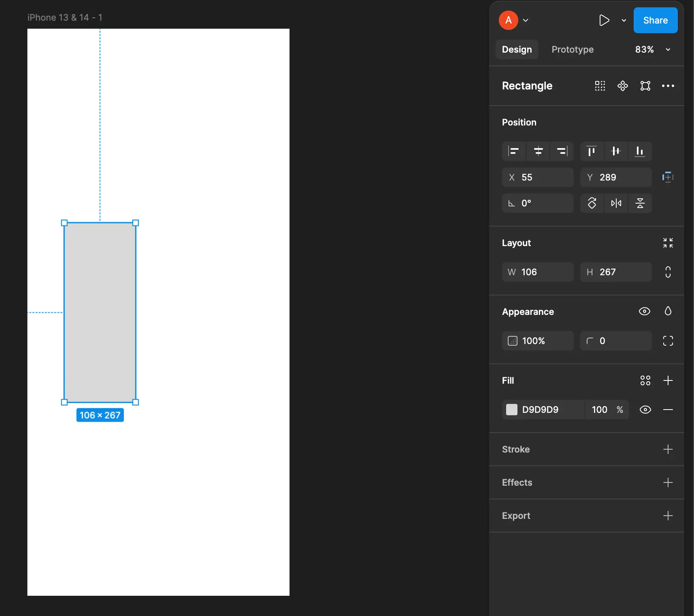Select the Design tab
This screenshot has width=694, height=616.
[x=517, y=49]
